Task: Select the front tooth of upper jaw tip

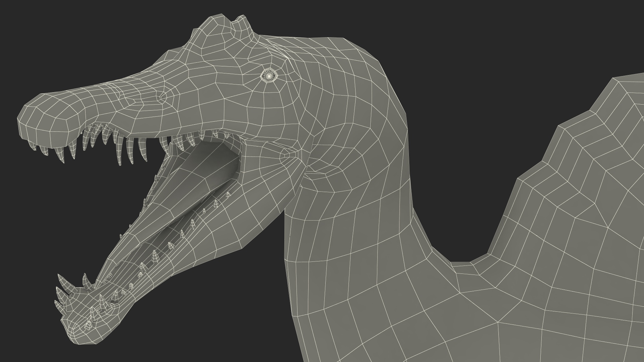Action: (33, 146)
